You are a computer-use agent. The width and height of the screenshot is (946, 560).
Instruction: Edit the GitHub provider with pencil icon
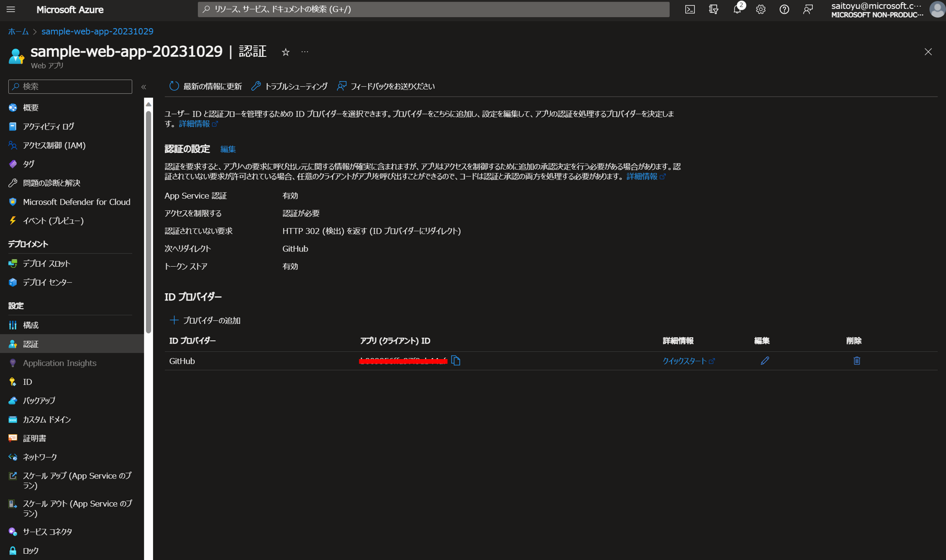coord(765,361)
